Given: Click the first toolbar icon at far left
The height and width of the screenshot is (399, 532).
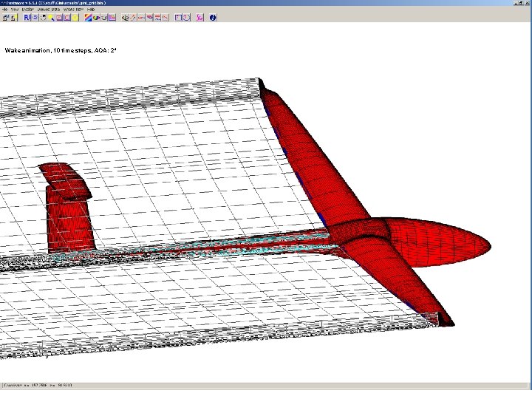Looking at the screenshot, I should (x=6, y=17).
